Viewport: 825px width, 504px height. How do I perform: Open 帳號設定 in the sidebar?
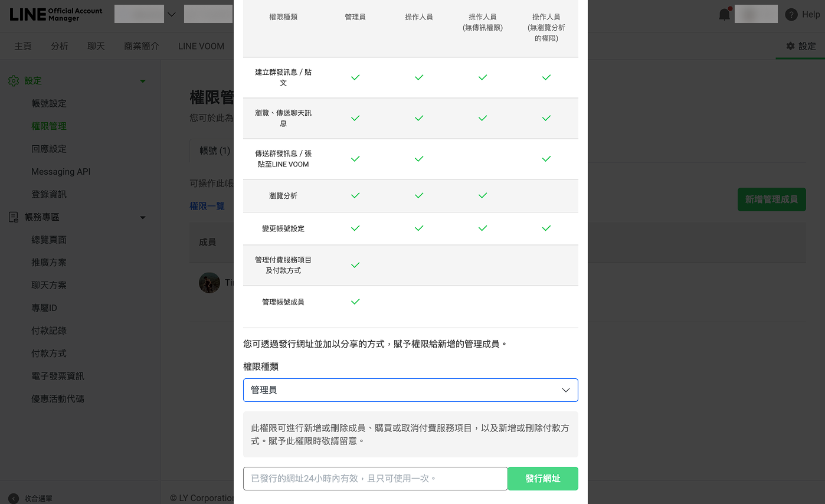click(x=49, y=103)
